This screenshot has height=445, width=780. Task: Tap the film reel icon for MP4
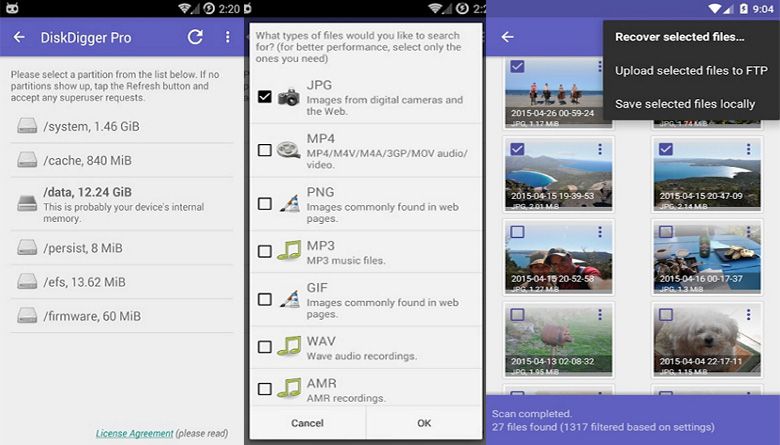tap(289, 150)
